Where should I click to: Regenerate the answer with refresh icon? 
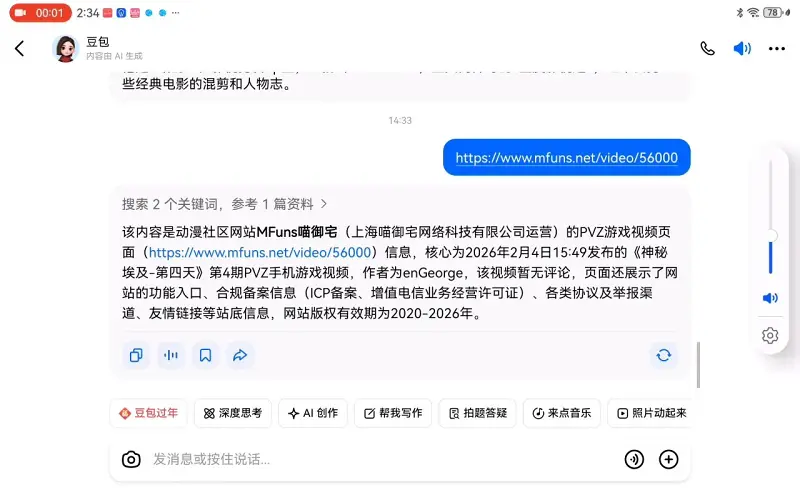664,355
